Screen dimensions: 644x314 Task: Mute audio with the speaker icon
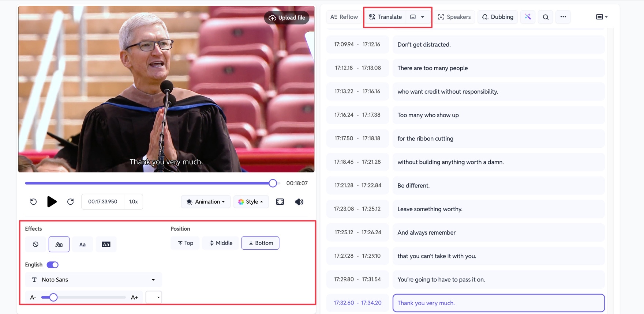[x=299, y=202]
